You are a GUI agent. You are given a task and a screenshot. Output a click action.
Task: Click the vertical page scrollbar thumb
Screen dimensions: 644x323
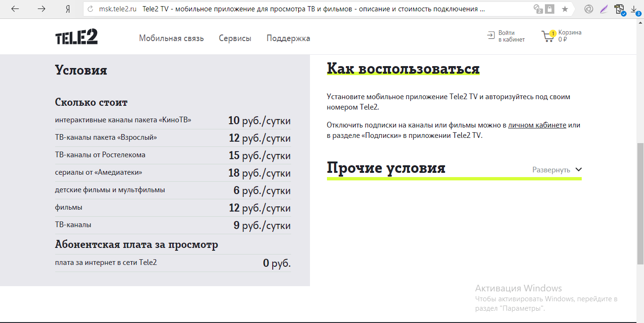point(640,203)
